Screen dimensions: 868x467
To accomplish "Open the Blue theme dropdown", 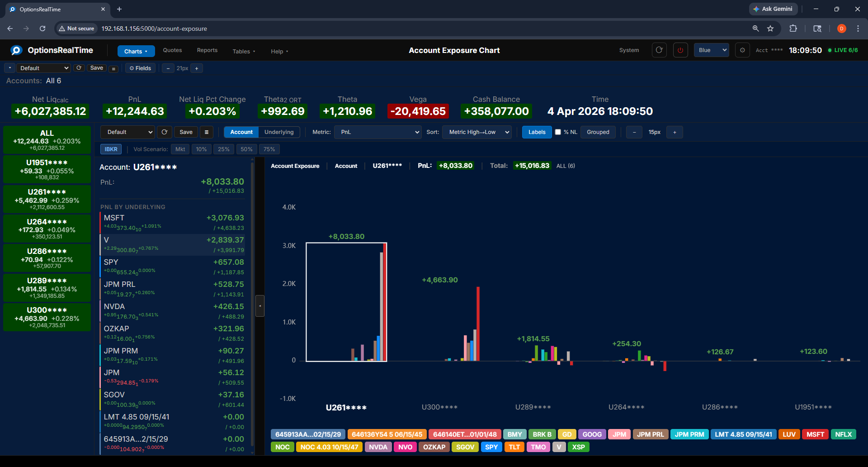I will point(711,50).
